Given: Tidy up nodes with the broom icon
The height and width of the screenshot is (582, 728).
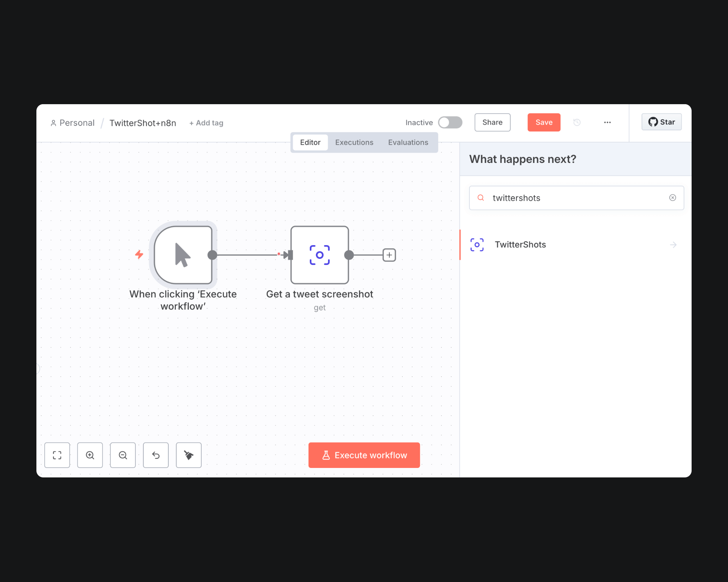Looking at the screenshot, I should tap(189, 455).
